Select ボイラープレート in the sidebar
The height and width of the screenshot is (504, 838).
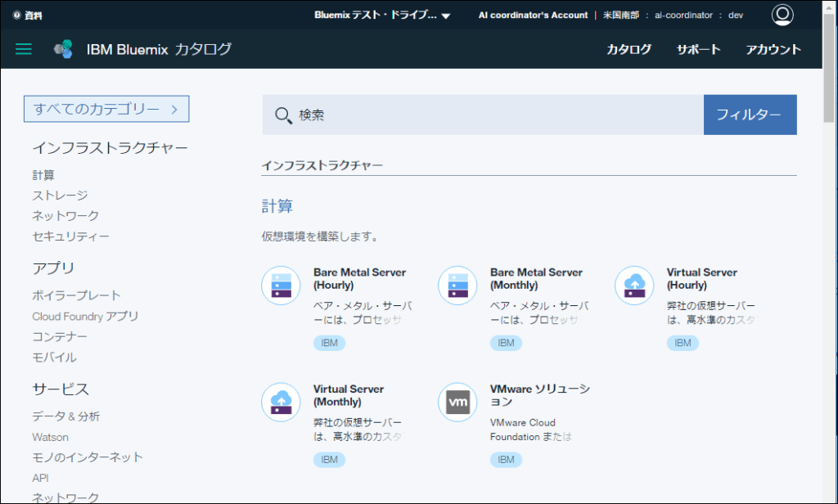pyautogui.click(x=76, y=295)
